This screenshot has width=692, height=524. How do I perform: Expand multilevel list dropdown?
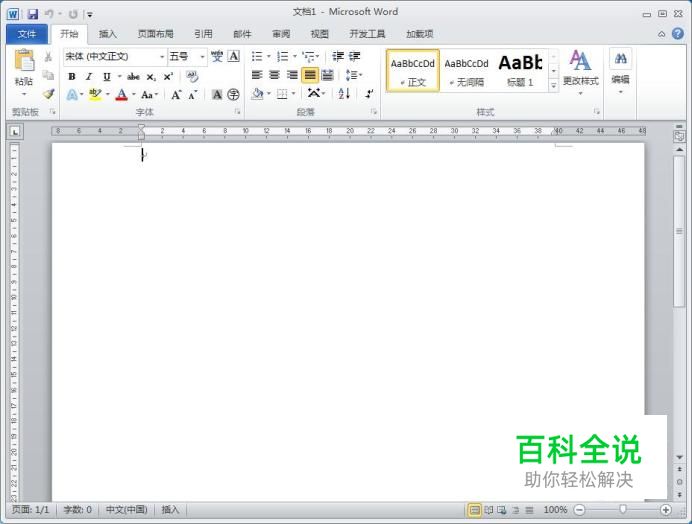coord(317,57)
